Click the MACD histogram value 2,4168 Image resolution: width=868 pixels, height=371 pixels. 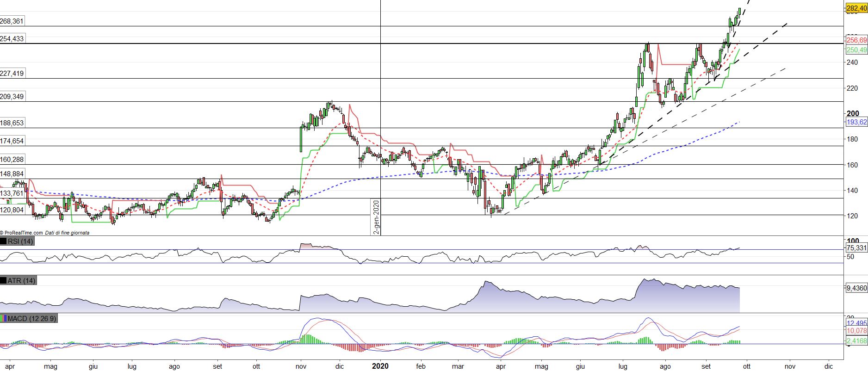click(x=856, y=341)
